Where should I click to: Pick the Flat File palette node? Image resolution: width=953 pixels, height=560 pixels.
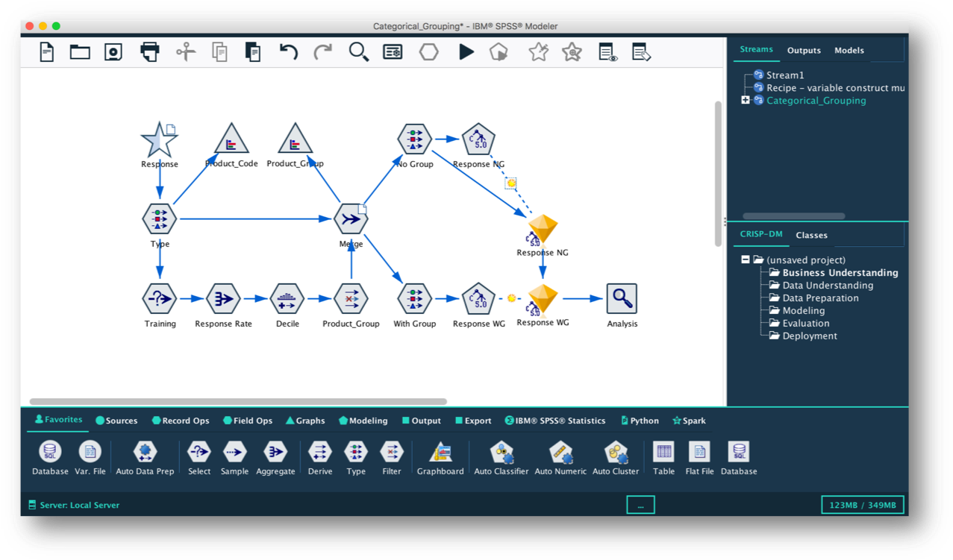click(x=699, y=458)
